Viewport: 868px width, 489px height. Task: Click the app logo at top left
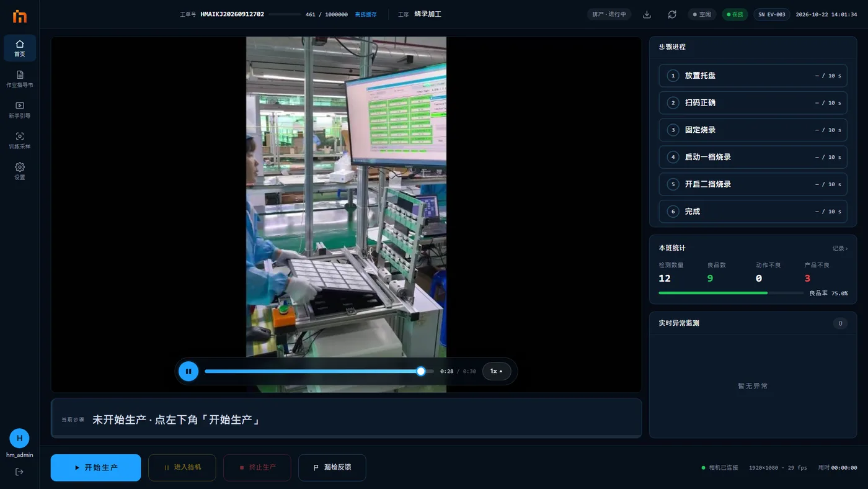click(20, 16)
